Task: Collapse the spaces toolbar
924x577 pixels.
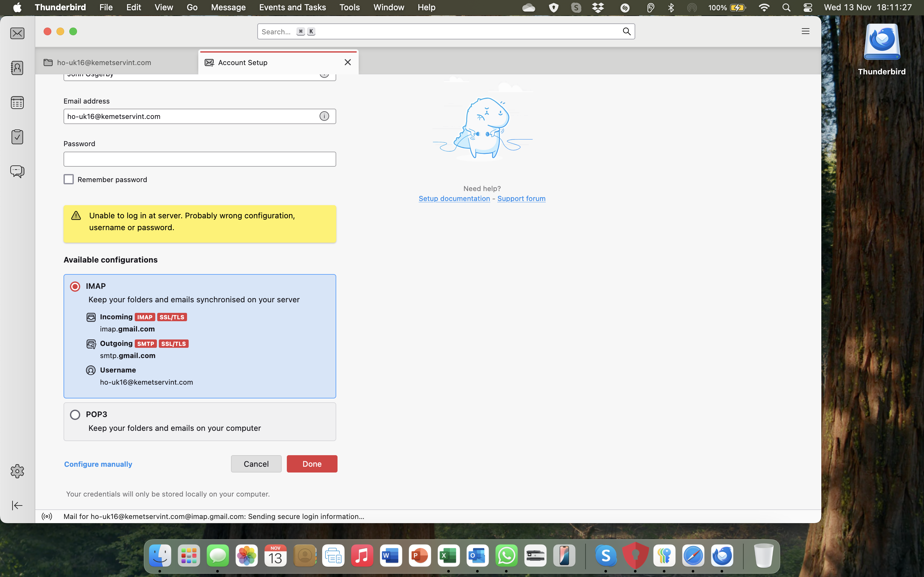Action: click(x=17, y=505)
